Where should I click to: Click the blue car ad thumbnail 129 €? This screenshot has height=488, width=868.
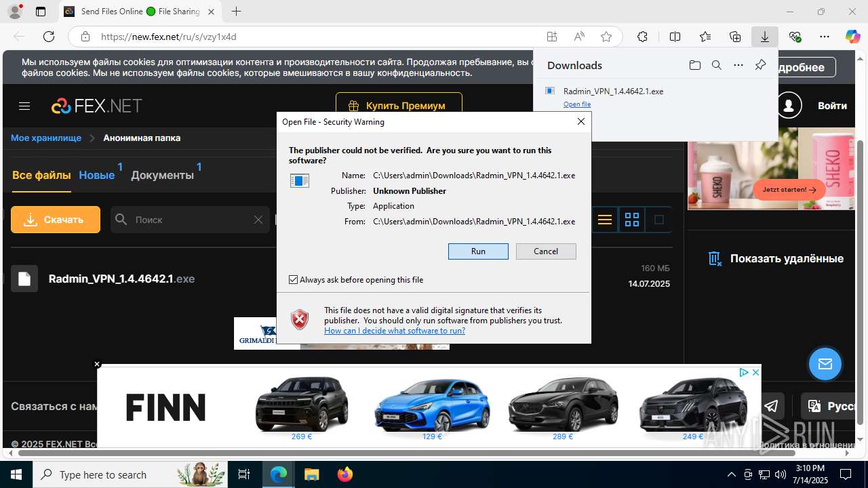click(432, 408)
